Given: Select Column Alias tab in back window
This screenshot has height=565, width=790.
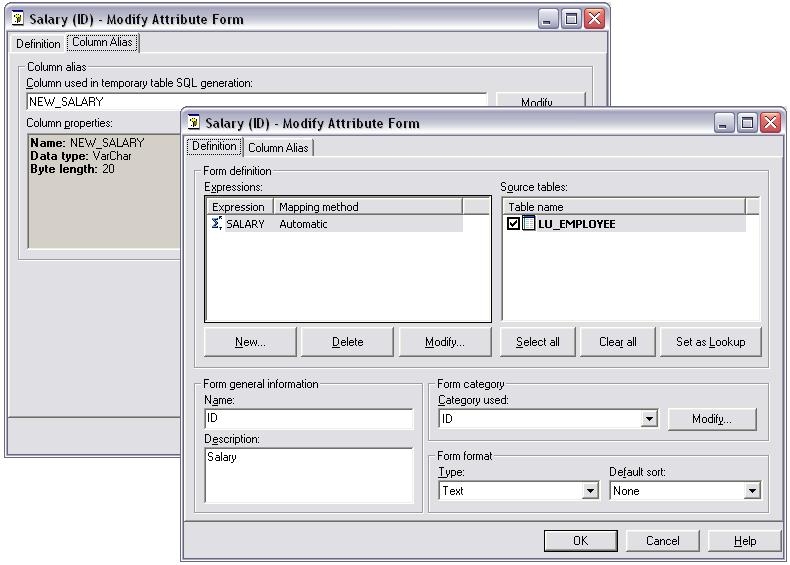Looking at the screenshot, I should [102, 42].
